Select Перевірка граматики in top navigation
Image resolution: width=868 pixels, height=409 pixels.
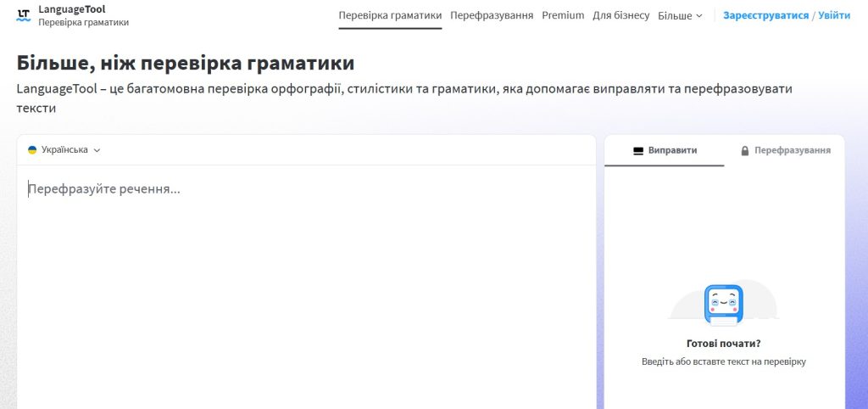pos(390,15)
